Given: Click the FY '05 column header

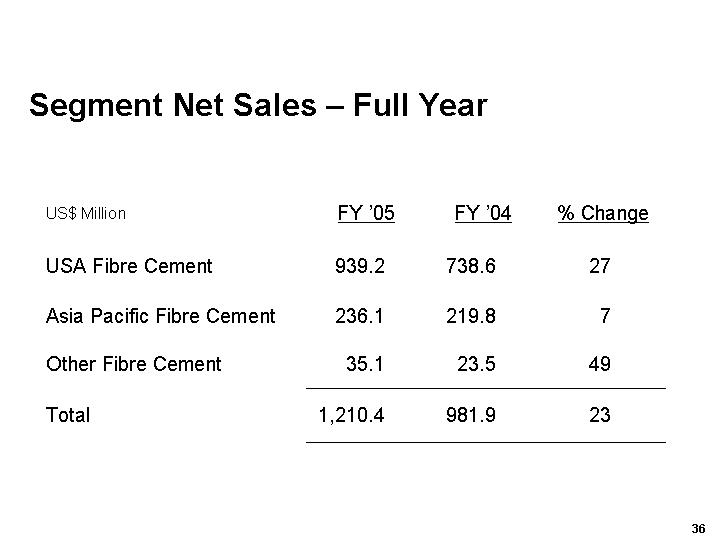Looking at the screenshot, I should click(x=366, y=213).
